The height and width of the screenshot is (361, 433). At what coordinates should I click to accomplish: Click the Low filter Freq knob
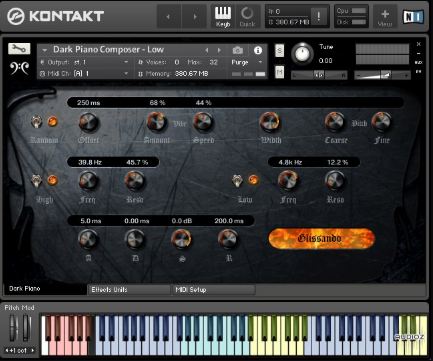288,180
